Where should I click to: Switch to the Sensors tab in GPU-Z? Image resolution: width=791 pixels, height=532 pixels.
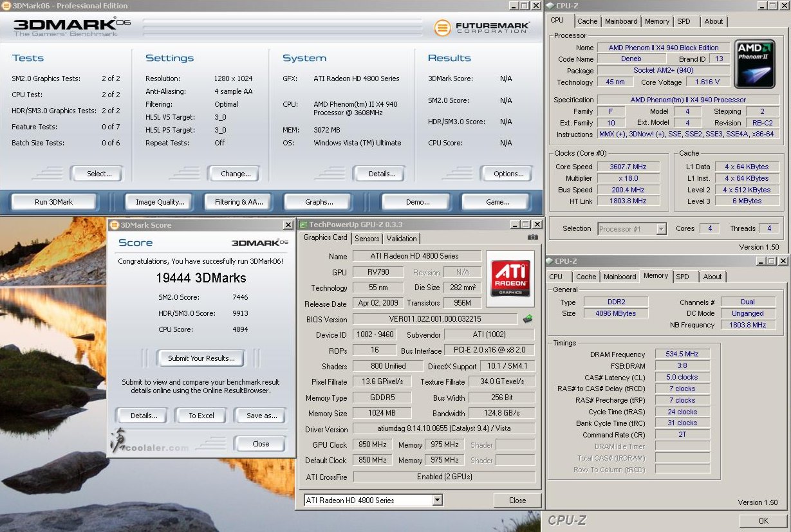point(367,239)
